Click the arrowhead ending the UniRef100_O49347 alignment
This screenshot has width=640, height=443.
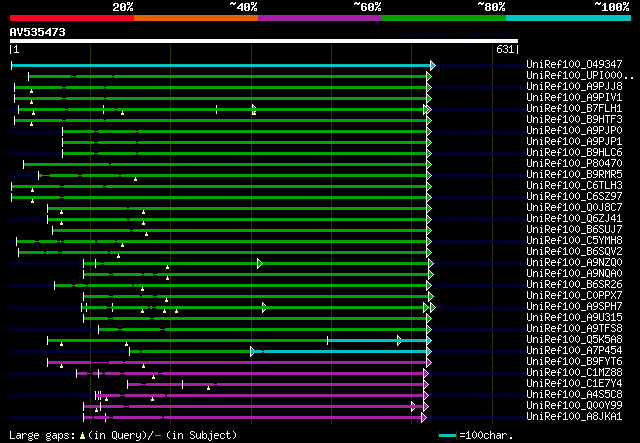pos(433,65)
